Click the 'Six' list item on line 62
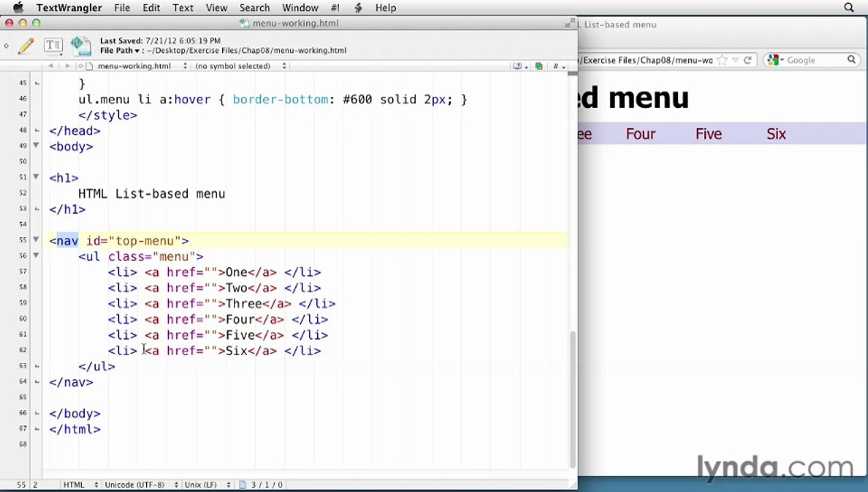 (x=214, y=351)
